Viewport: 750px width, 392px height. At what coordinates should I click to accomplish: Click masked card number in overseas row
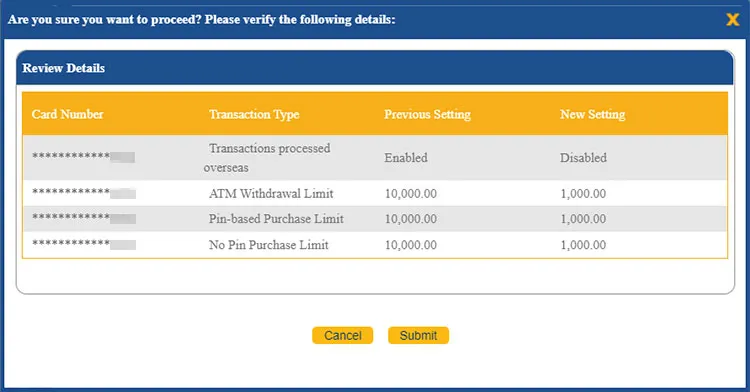[x=83, y=157]
